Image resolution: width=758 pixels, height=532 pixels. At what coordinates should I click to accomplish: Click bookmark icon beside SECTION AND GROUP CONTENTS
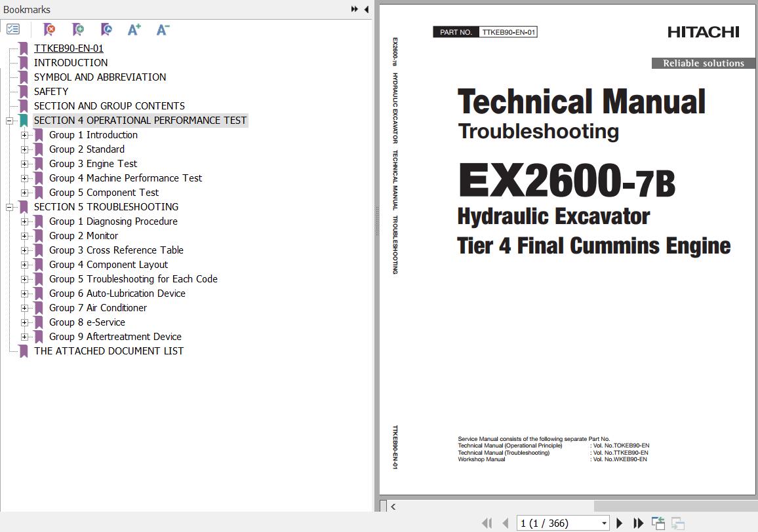(23, 106)
